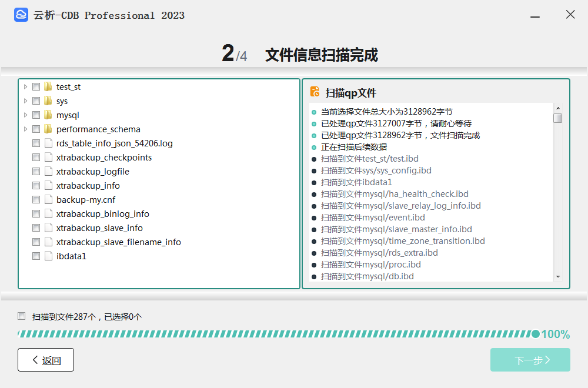
Task: Expand the mysql folder node
Action: [25, 115]
